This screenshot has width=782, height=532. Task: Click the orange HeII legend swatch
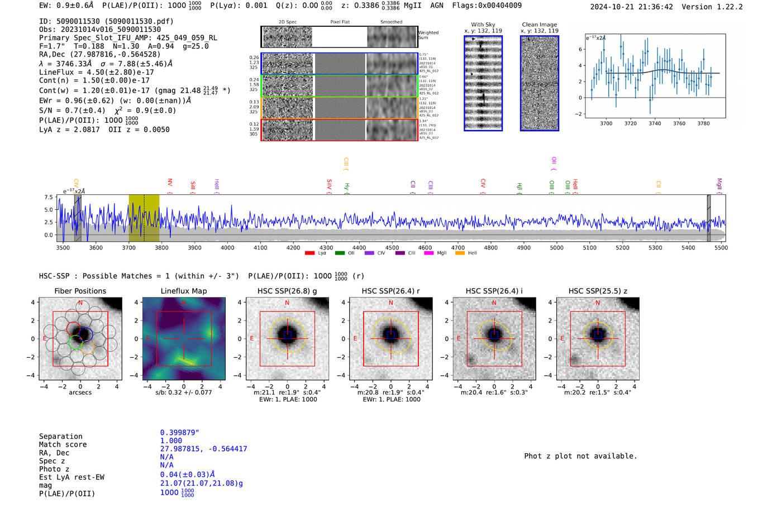[x=460, y=253]
